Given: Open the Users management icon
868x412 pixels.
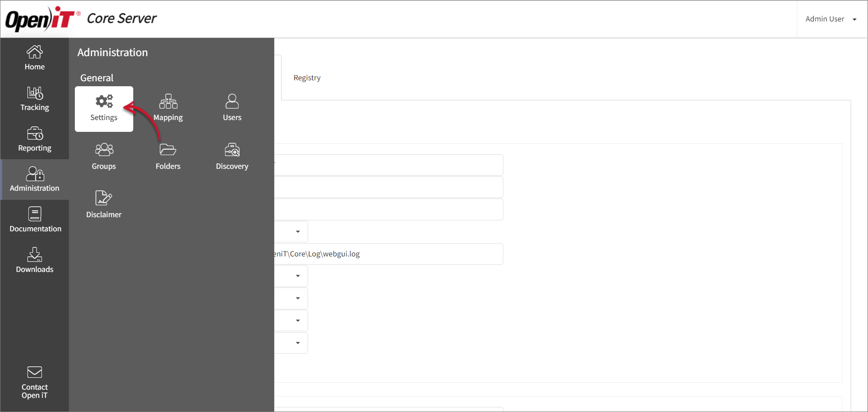Looking at the screenshot, I should pos(232,108).
